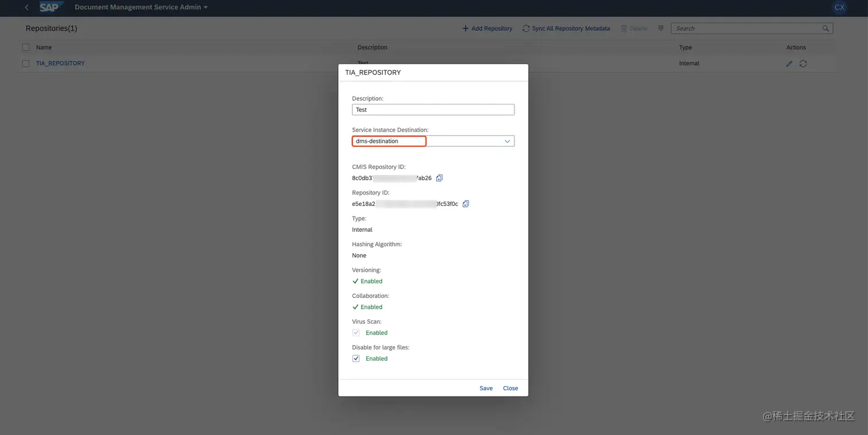868x435 pixels.
Task: Click the Description column header
Action: pos(372,47)
